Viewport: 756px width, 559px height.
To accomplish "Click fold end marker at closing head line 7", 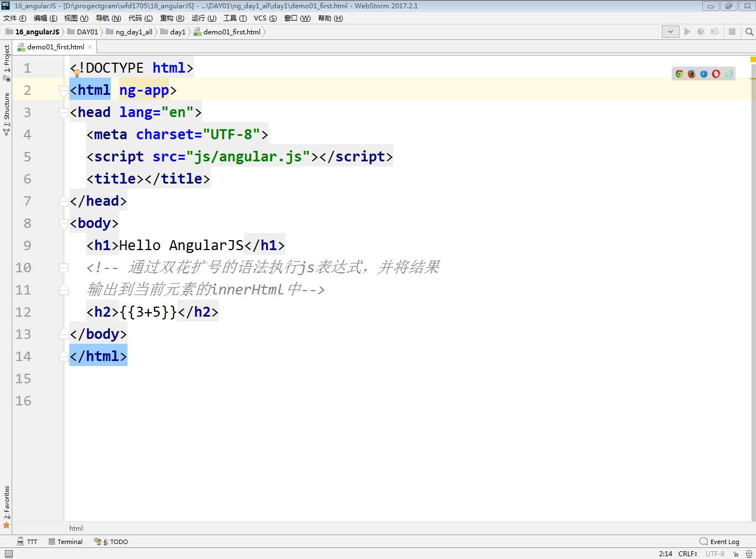I will point(64,201).
